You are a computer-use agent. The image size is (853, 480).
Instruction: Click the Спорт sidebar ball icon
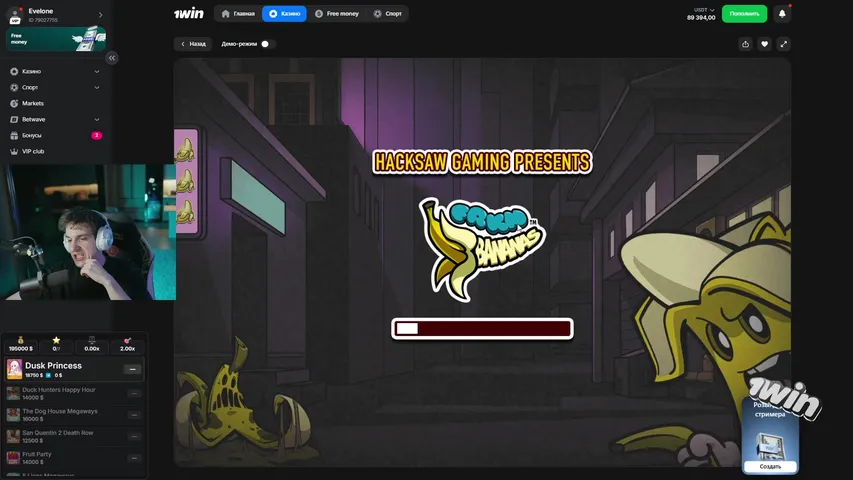pyautogui.click(x=14, y=87)
